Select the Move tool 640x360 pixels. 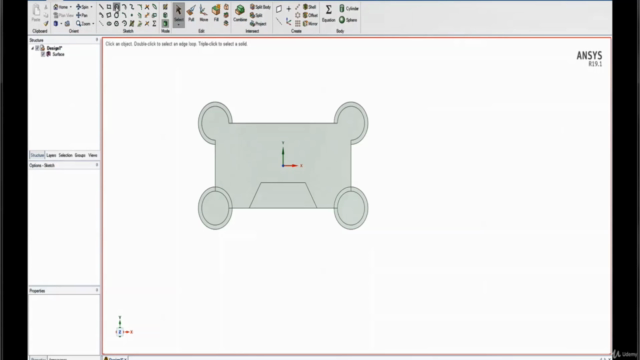(x=203, y=13)
